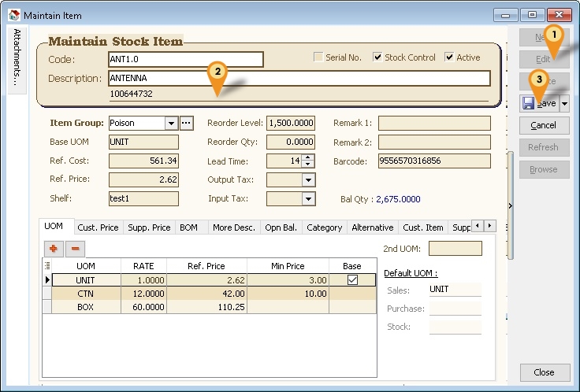Viewport: 580px width, 392px height.
Task: Click the Save button with floppy disk icon
Action: (540, 103)
